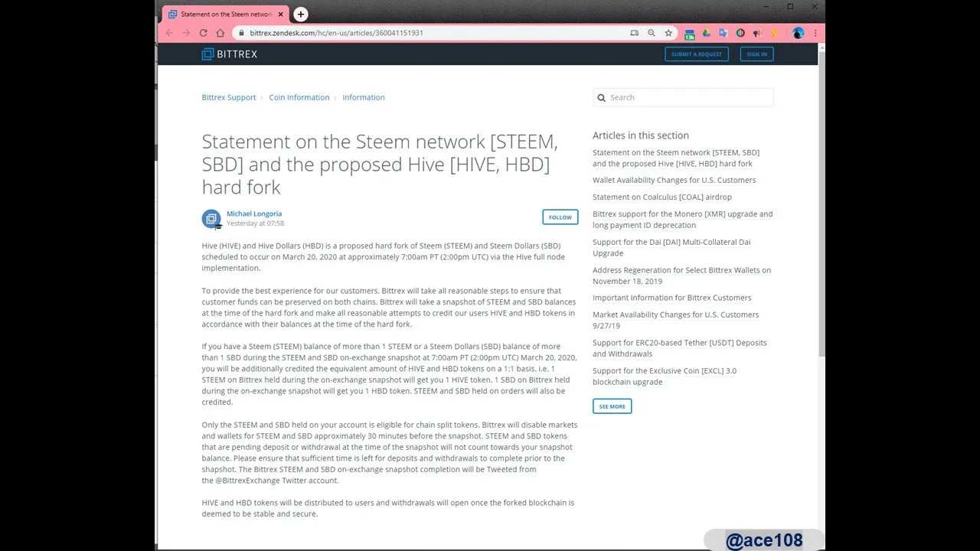980x551 pixels.
Task: Click the Submit a Request button
Action: (697, 54)
